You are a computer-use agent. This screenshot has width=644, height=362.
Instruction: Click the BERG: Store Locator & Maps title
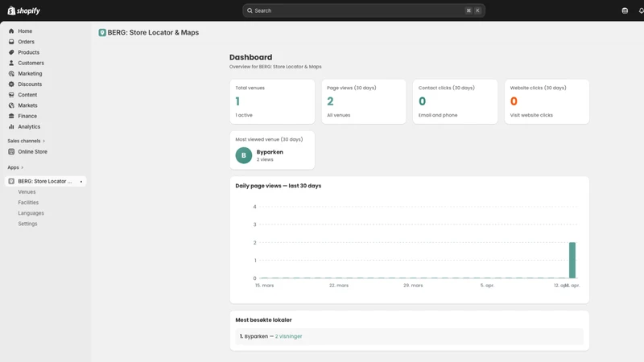coord(153,33)
